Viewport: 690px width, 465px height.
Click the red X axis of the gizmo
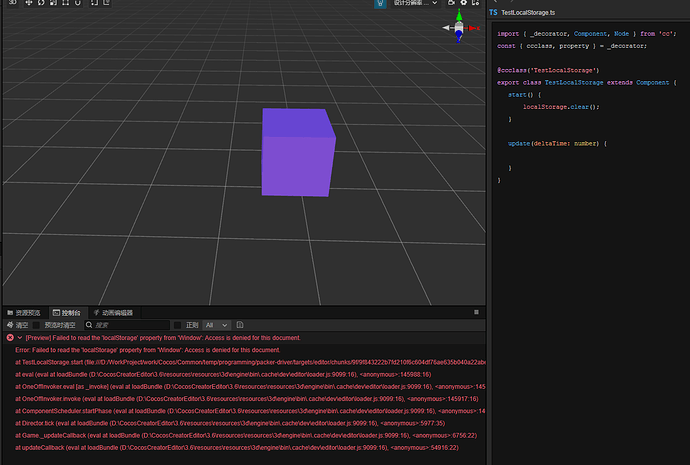point(474,28)
